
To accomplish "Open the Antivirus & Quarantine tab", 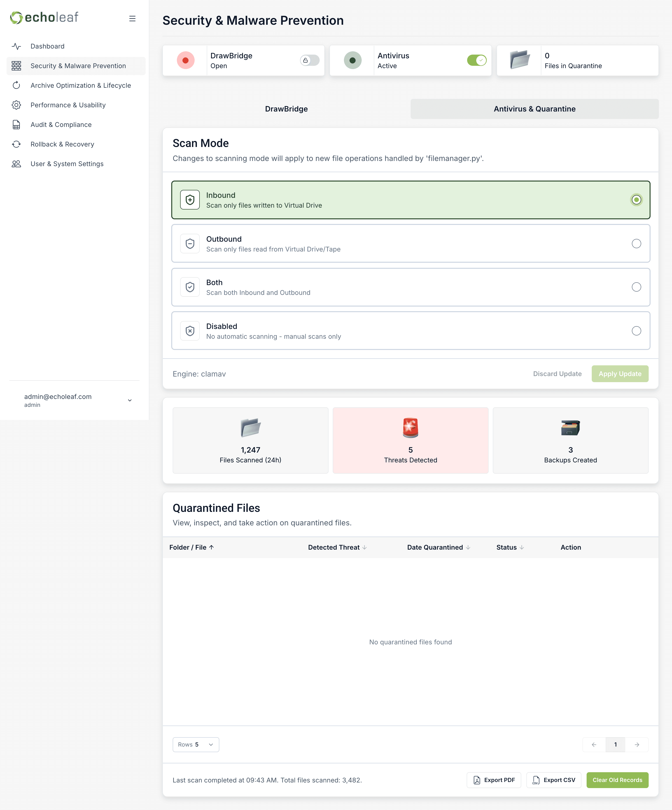I will 534,109.
